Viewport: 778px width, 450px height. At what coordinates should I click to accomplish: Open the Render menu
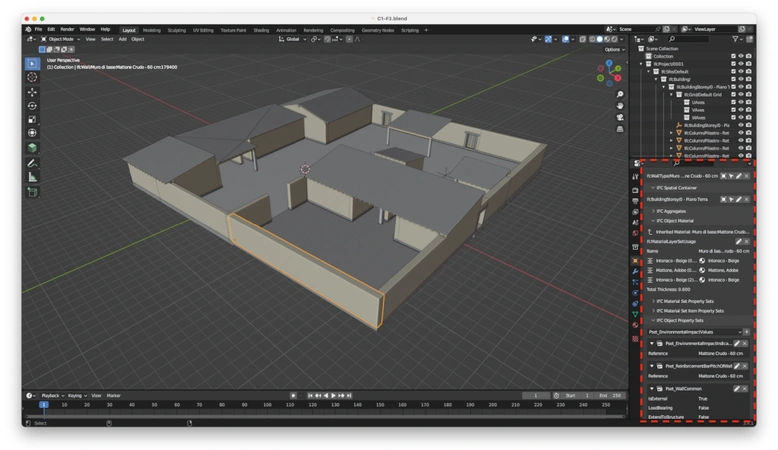[67, 29]
